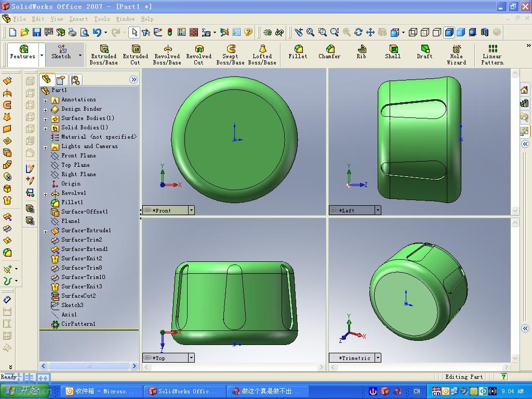
Task: Toggle Hidden Lines Removed display mode
Action: pos(437,32)
